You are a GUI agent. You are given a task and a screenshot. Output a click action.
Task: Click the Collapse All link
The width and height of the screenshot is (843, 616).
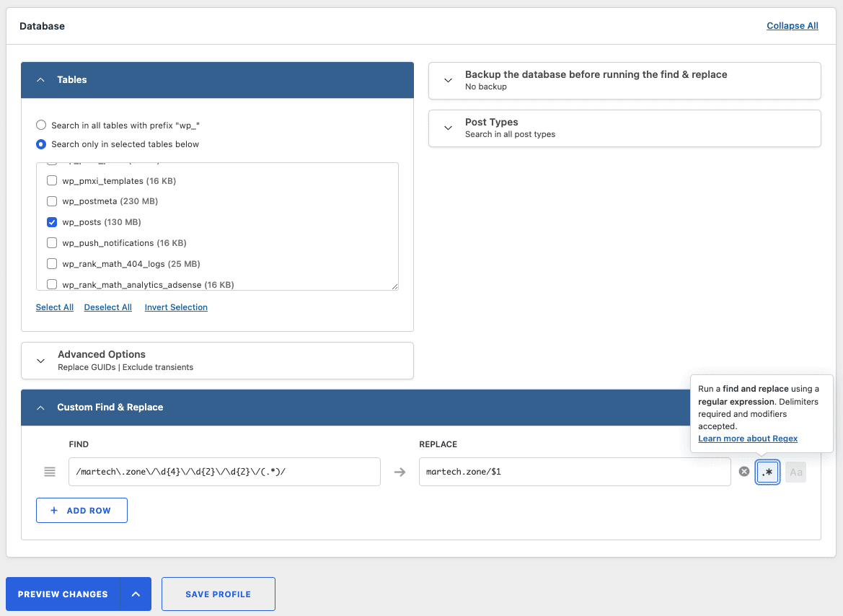point(792,26)
